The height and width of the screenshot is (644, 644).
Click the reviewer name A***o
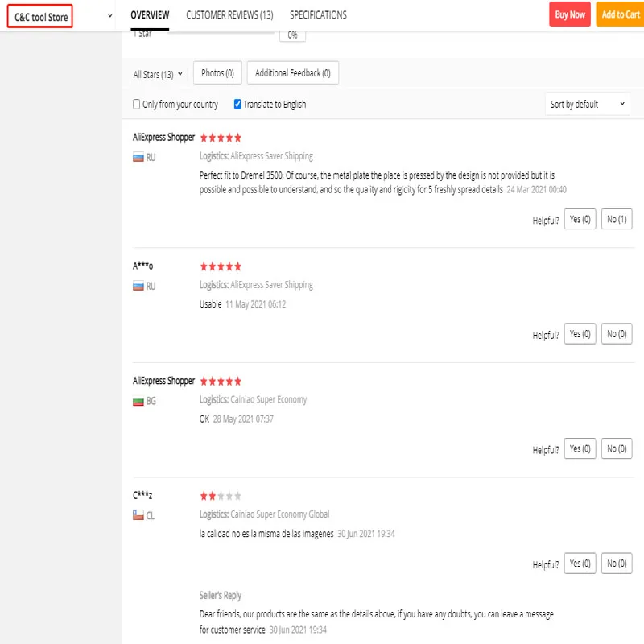coord(142,266)
